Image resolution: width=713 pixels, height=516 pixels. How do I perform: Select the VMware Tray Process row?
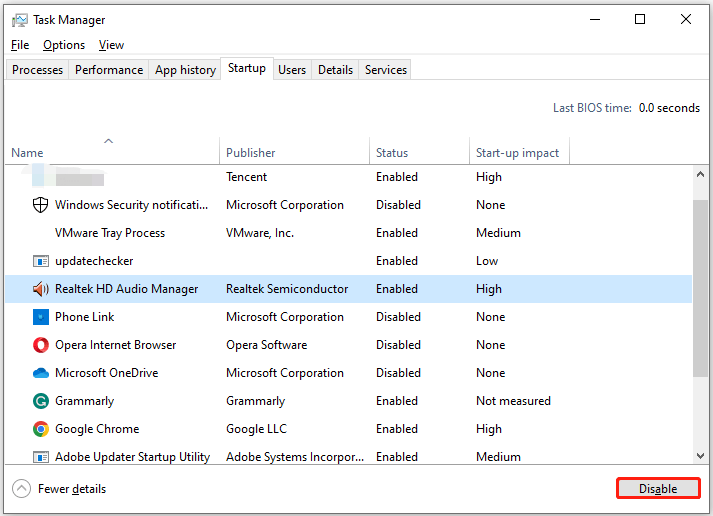pos(349,233)
